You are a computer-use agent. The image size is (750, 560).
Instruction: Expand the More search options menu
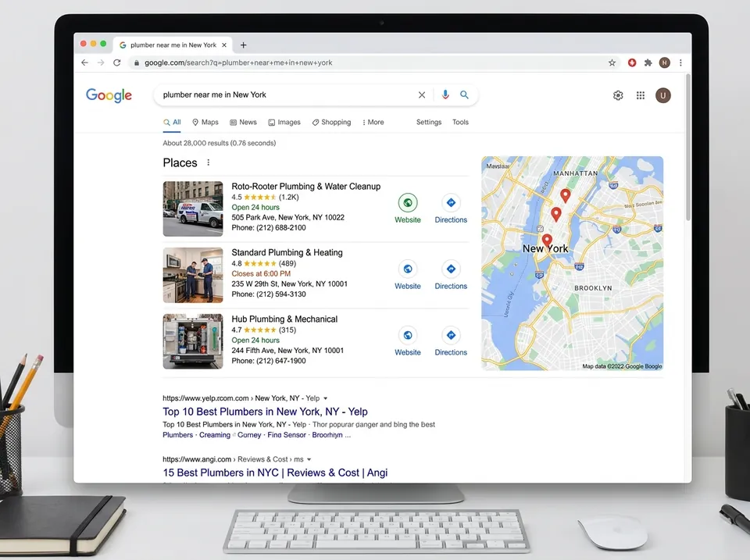point(373,123)
